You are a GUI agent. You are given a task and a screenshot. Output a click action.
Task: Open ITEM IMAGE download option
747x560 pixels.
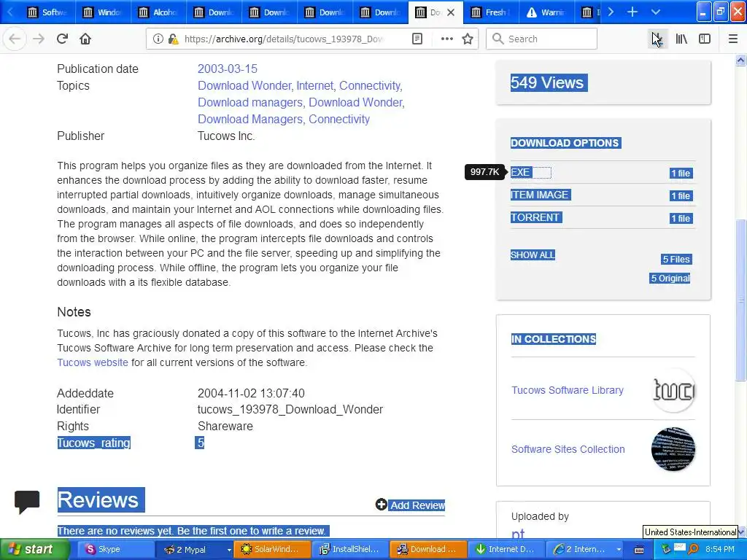(x=541, y=195)
